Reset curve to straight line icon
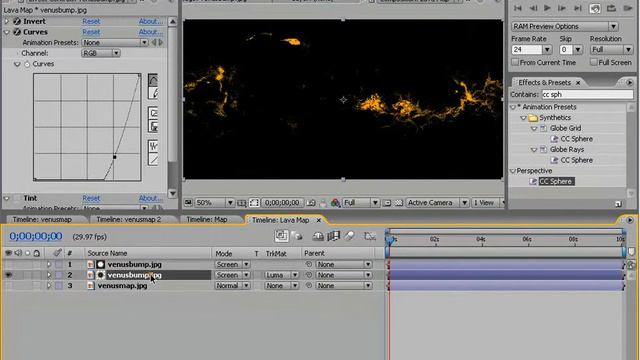Image resolution: width=640 pixels, height=360 pixels. (x=153, y=160)
